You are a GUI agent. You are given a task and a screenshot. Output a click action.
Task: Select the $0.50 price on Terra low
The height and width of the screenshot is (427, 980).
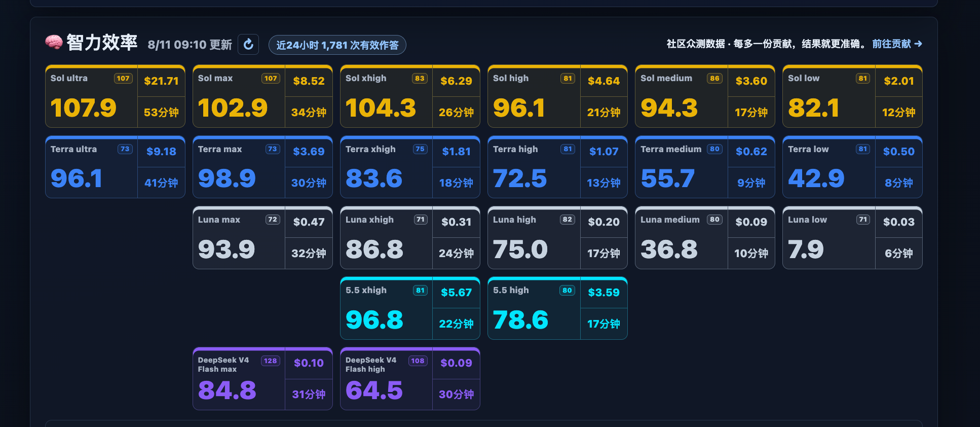(x=899, y=152)
